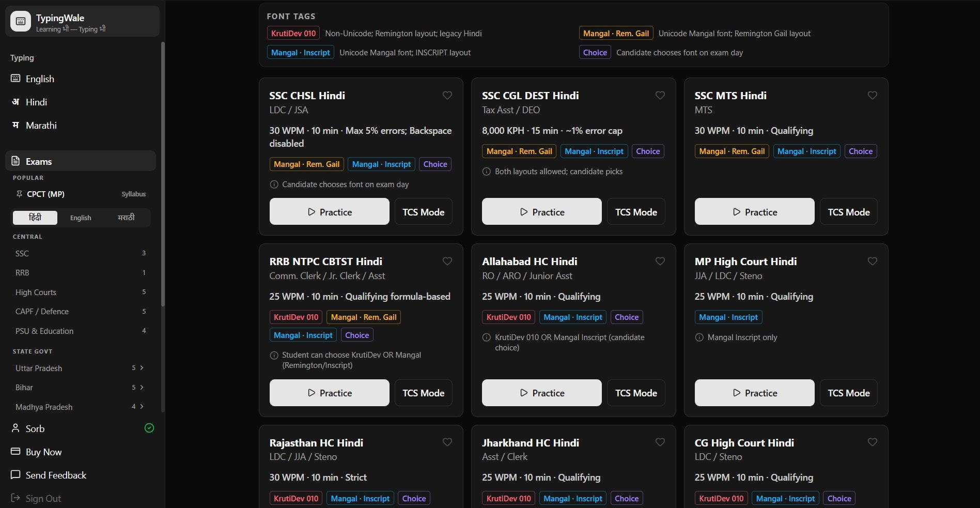This screenshot has height=508, width=980.
Task: Launch TCS Mode for Allahabad HC Hindi
Action: pyautogui.click(x=636, y=393)
